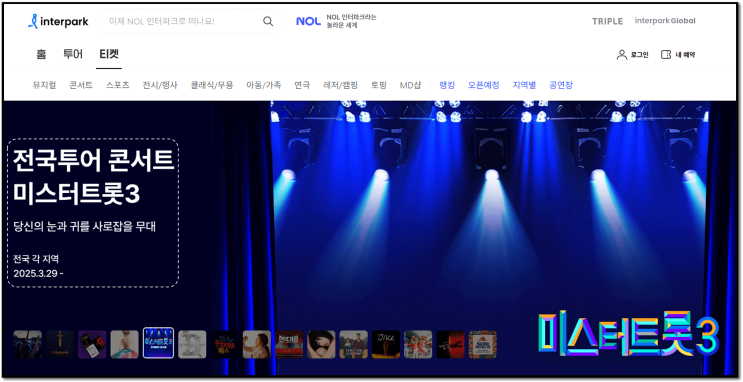Viewport: 743px width, 382px height.
Task: Click the interpark logo
Action: coord(58,22)
